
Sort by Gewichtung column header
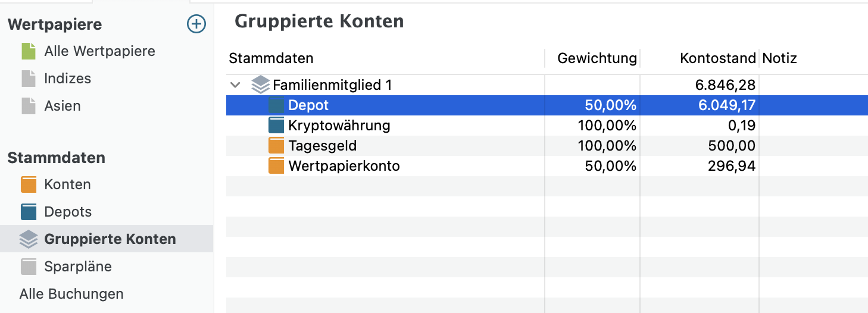(597, 58)
